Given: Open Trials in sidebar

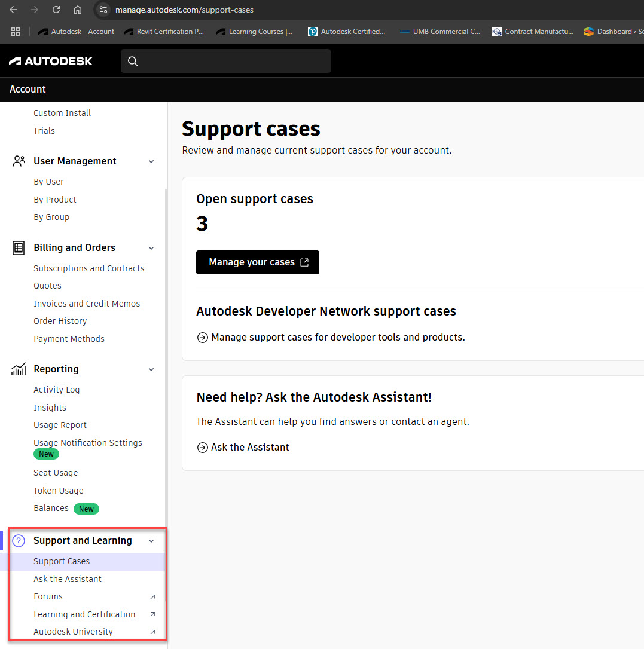Looking at the screenshot, I should click(x=44, y=131).
